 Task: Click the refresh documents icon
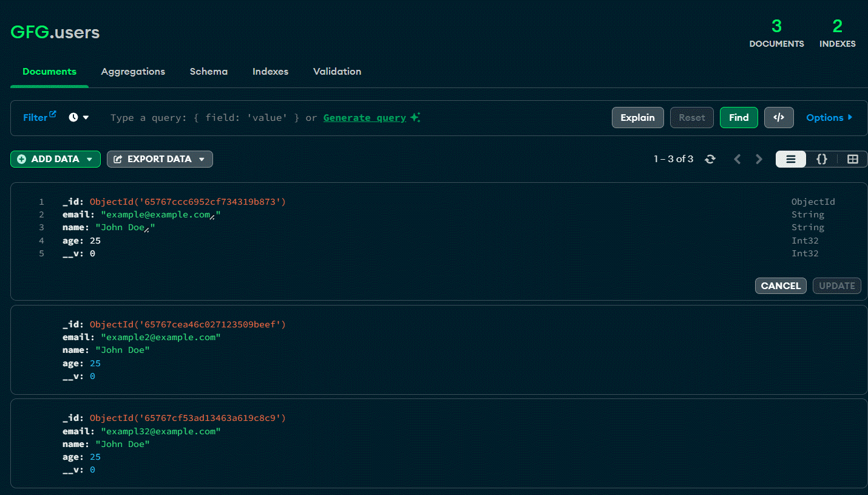point(710,159)
